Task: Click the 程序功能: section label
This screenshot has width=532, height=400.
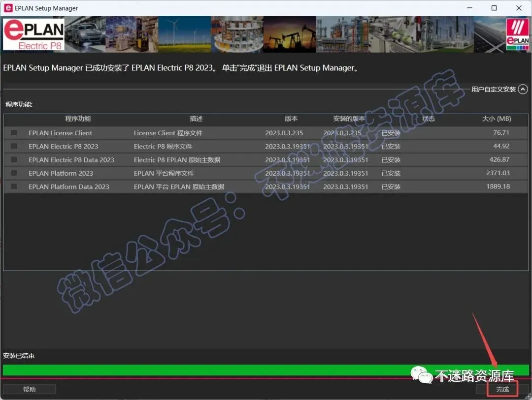Action: click(x=19, y=104)
